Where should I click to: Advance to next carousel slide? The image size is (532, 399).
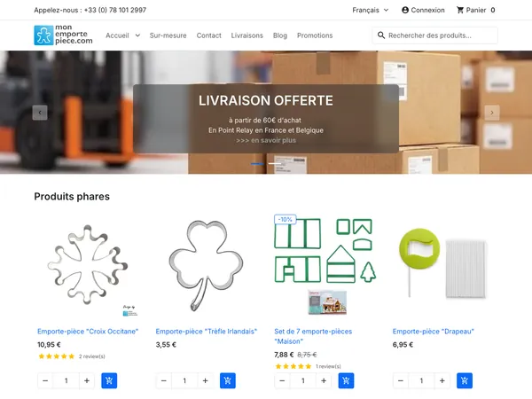492,113
